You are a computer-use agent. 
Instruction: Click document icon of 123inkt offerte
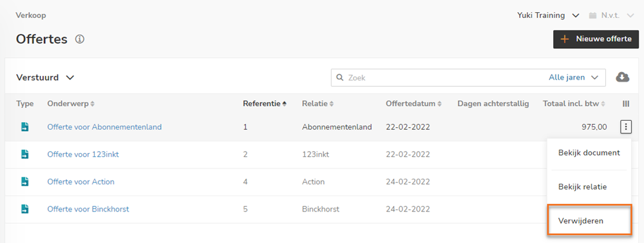tap(24, 154)
